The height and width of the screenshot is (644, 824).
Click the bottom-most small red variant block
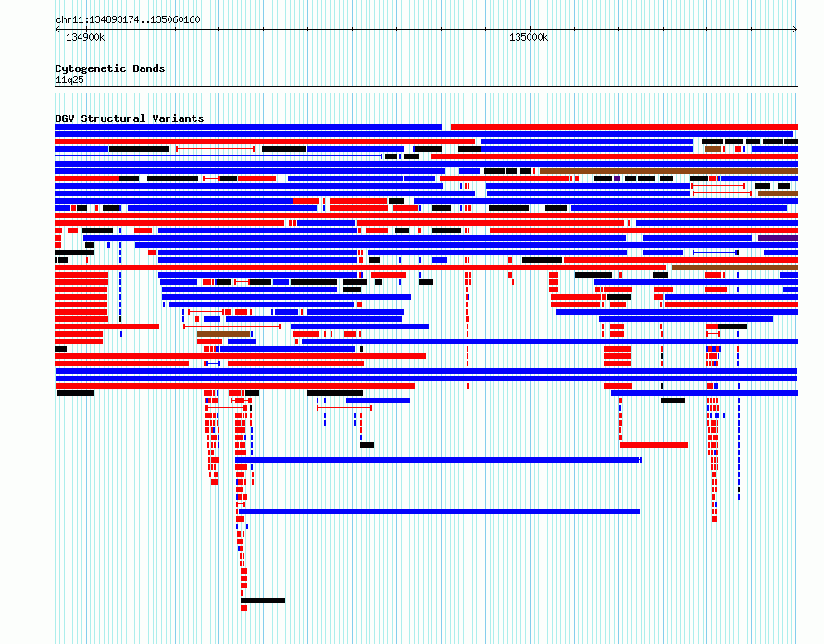tap(243, 608)
